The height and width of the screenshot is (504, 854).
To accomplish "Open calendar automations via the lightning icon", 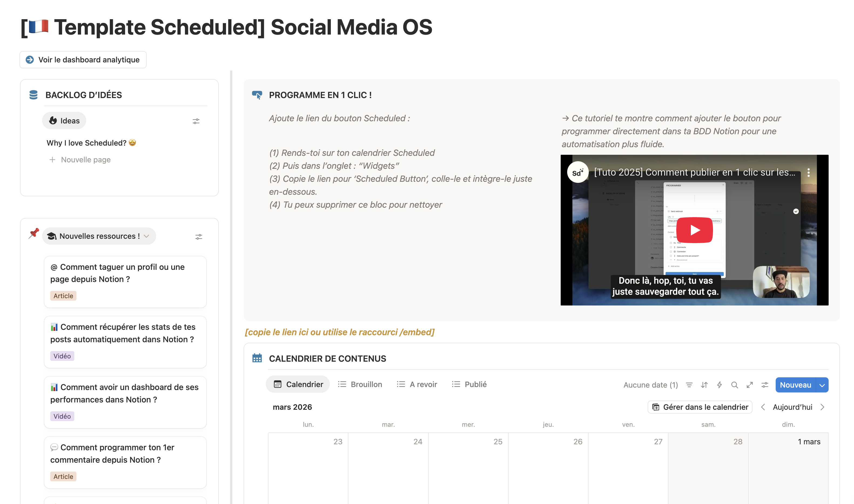I will point(719,385).
